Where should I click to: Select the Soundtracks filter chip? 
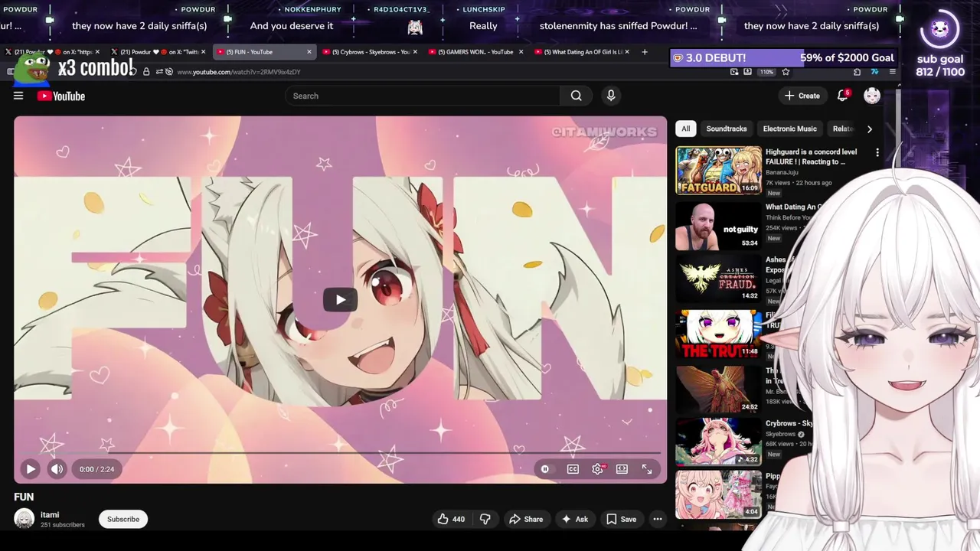click(727, 129)
